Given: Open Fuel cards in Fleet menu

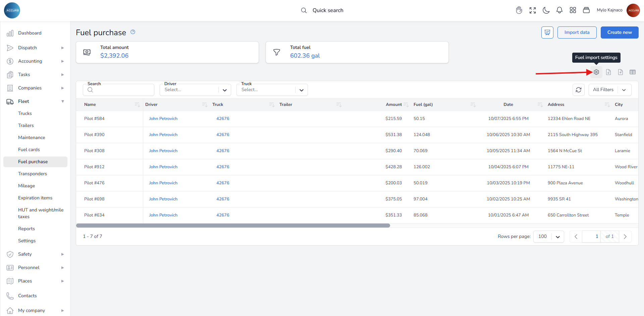Looking at the screenshot, I should (29, 149).
